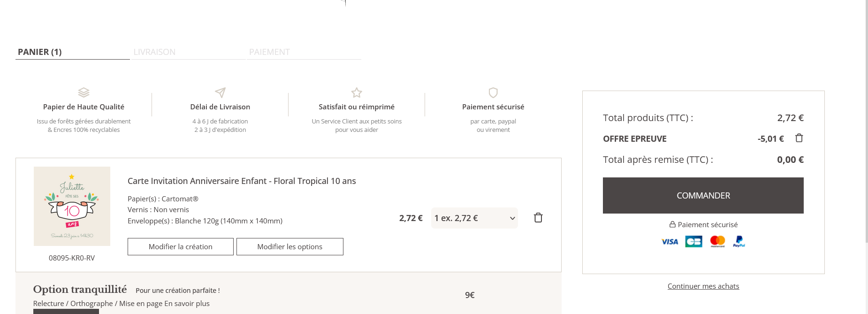The height and width of the screenshot is (314, 868).
Task: Click Modifier la création button
Action: pyautogui.click(x=181, y=247)
